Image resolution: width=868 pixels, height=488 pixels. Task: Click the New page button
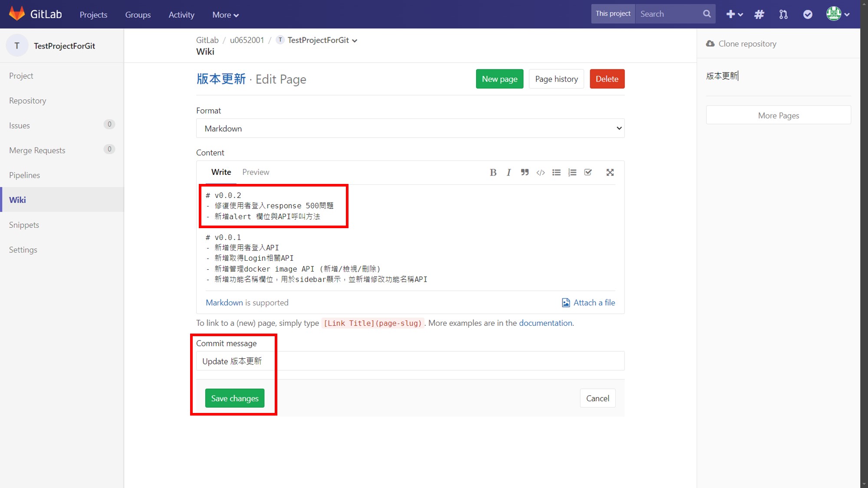[500, 79]
